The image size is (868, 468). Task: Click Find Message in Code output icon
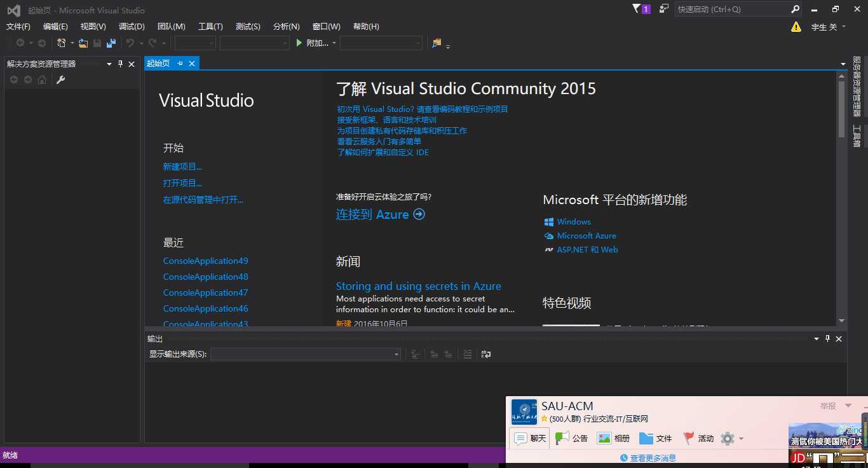click(415, 354)
